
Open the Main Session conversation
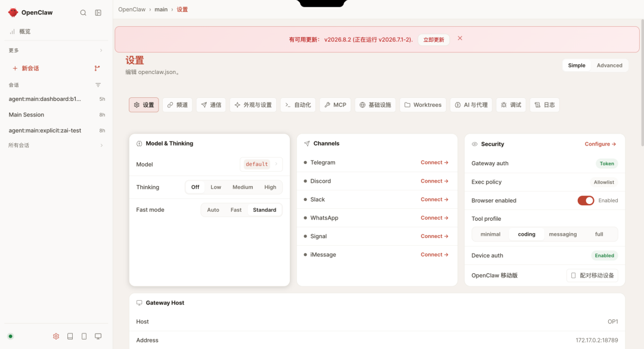click(56, 115)
